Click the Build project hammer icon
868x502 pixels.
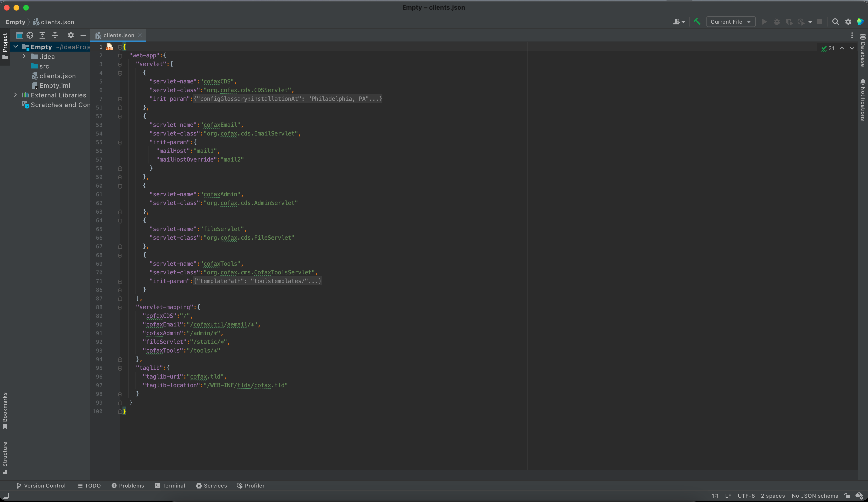[697, 22]
